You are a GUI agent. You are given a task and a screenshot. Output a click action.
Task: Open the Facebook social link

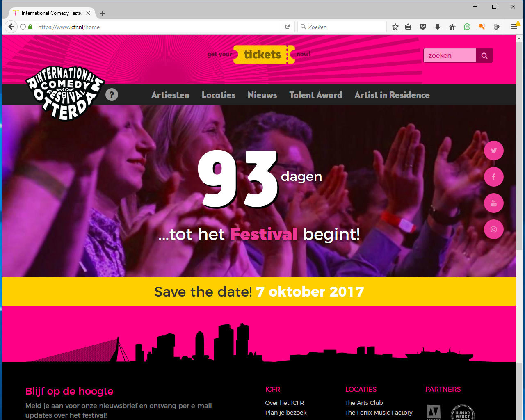[494, 177]
